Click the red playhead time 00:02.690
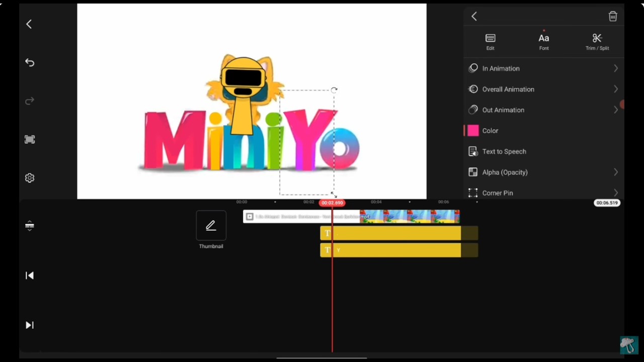644x362 pixels. click(332, 203)
